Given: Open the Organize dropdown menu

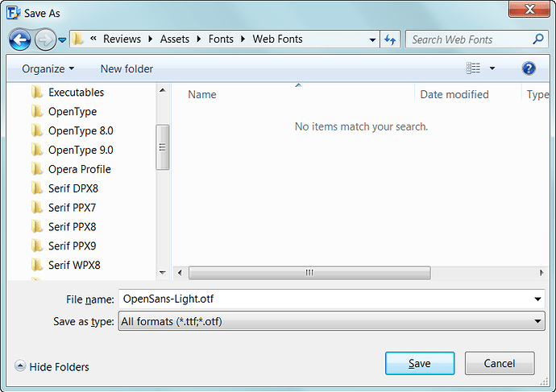Looking at the screenshot, I should 48,68.
